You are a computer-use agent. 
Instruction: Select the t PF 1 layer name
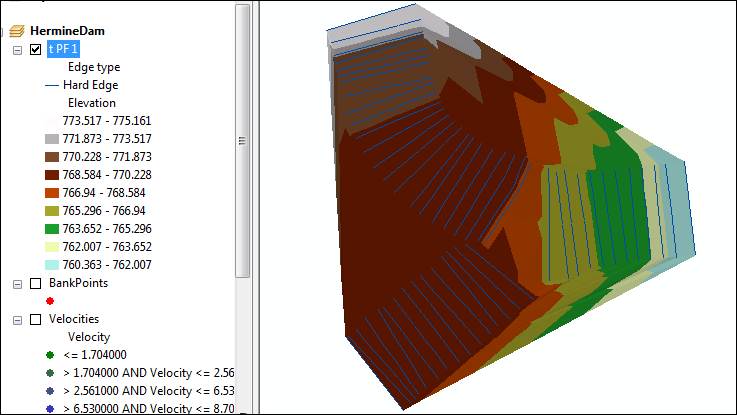click(63, 49)
